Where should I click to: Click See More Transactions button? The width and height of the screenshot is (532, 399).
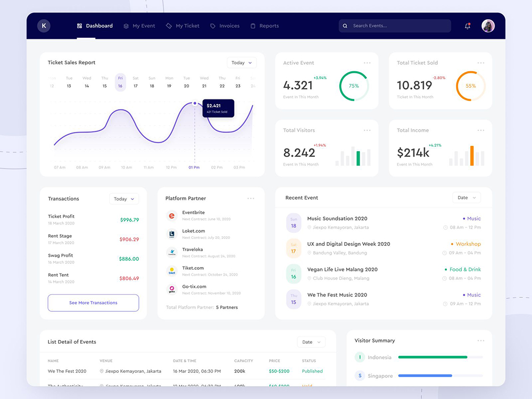click(x=93, y=303)
